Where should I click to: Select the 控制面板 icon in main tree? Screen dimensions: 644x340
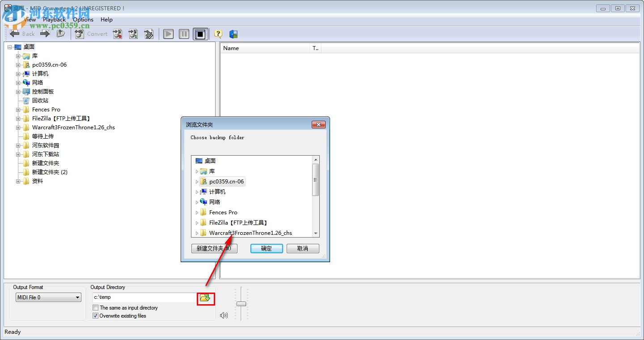point(26,92)
